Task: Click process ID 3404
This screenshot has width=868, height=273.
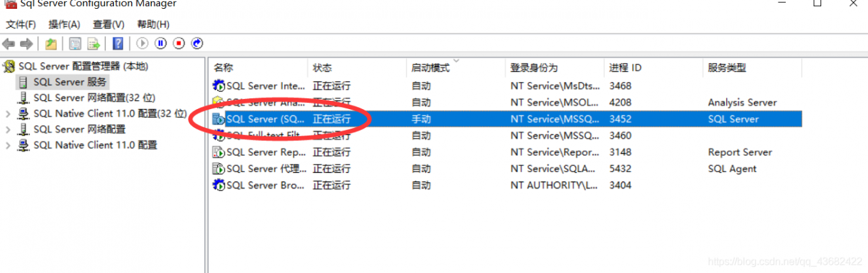Action: coord(620,185)
